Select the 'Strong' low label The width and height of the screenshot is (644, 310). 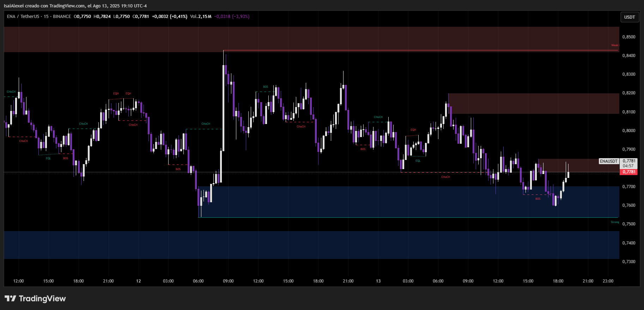pos(615,222)
